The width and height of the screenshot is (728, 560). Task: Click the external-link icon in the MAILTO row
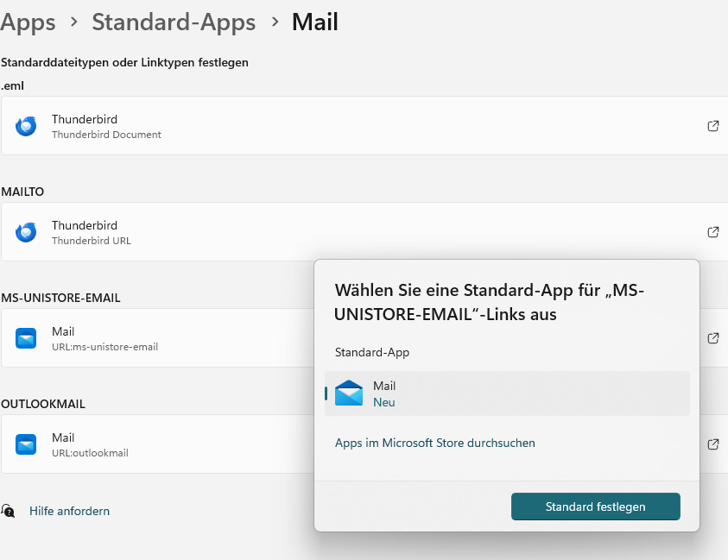(x=713, y=232)
